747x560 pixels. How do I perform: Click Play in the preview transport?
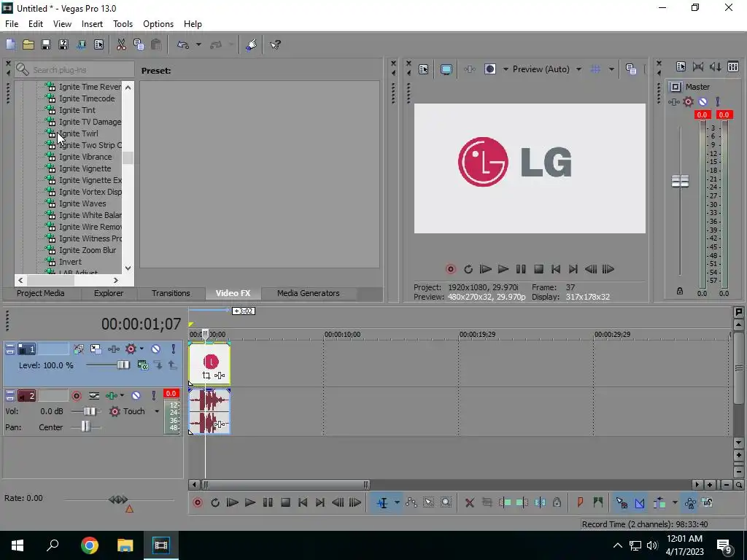pyautogui.click(x=503, y=270)
